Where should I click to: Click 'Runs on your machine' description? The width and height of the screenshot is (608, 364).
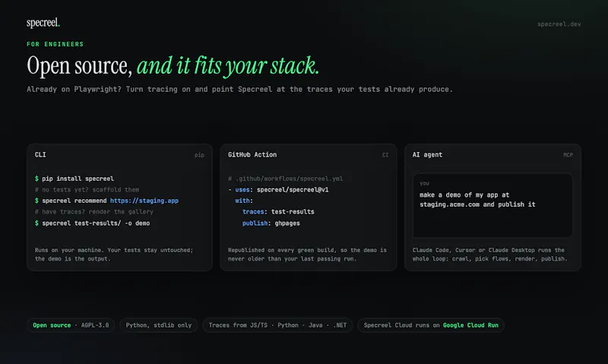pyautogui.click(x=114, y=255)
